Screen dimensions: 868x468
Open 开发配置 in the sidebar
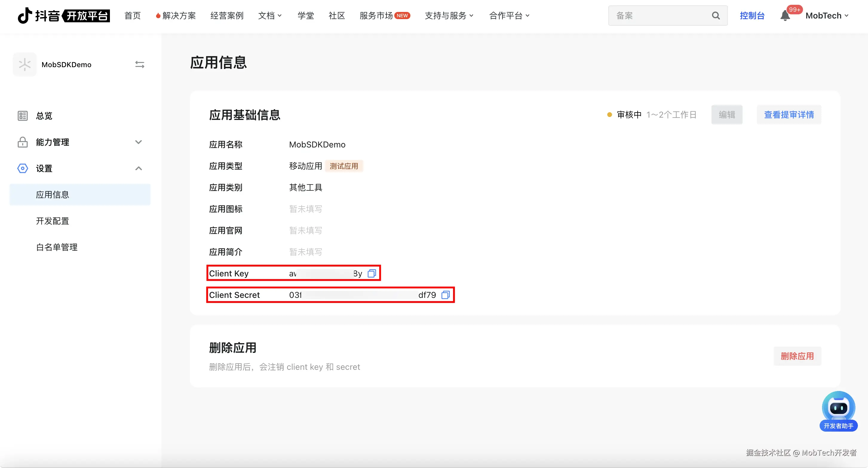pyautogui.click(x=53, y=221)
